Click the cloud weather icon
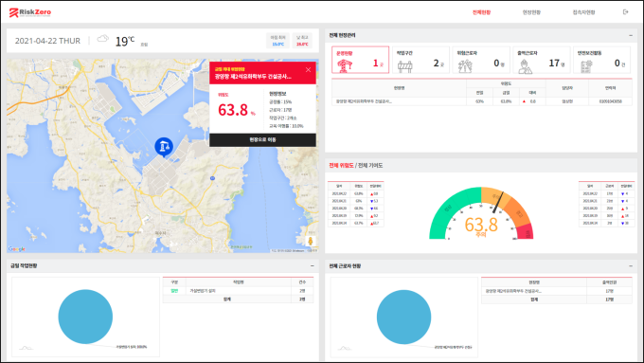The image size is (644, 363). [x=102, y=39]
